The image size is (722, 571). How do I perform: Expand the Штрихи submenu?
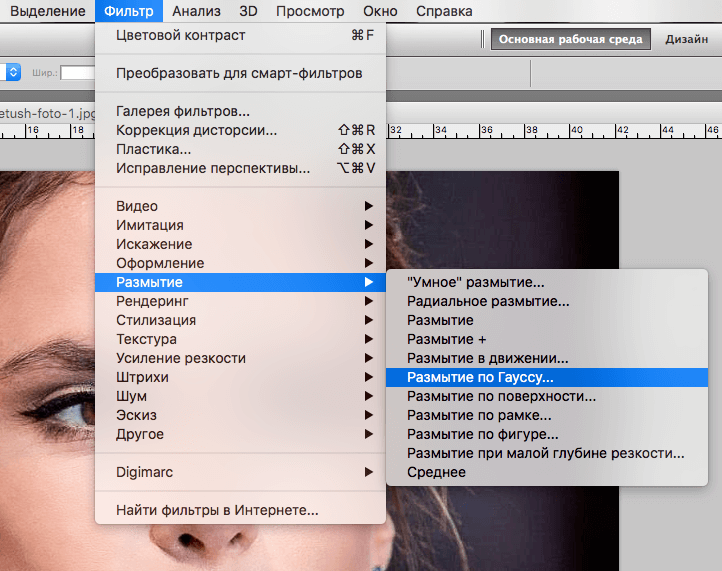pos(240,377)
